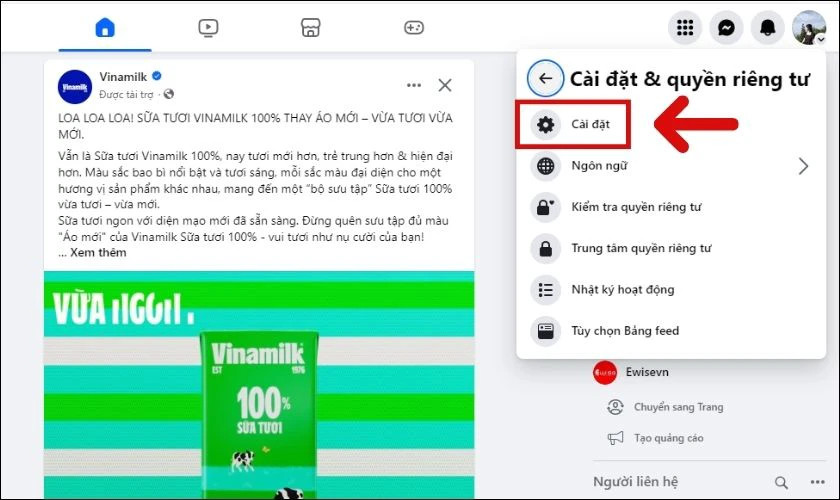Open the Watch video tab
The height and width of the screenshot is (500, 840).
tap(208, 27)
